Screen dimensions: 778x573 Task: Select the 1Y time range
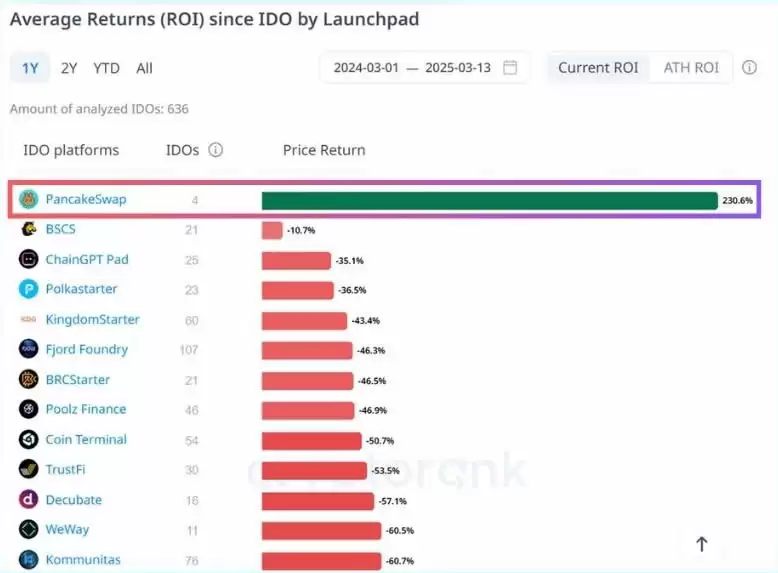(30, 68)
